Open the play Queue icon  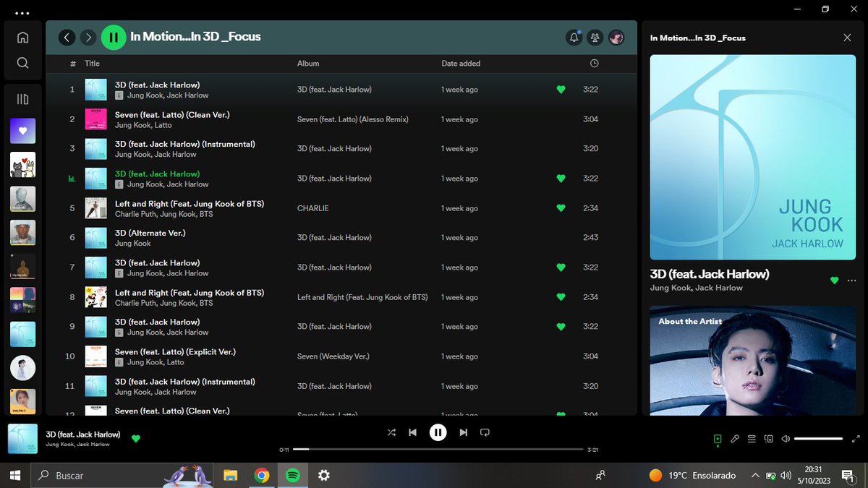click(752, 438)
